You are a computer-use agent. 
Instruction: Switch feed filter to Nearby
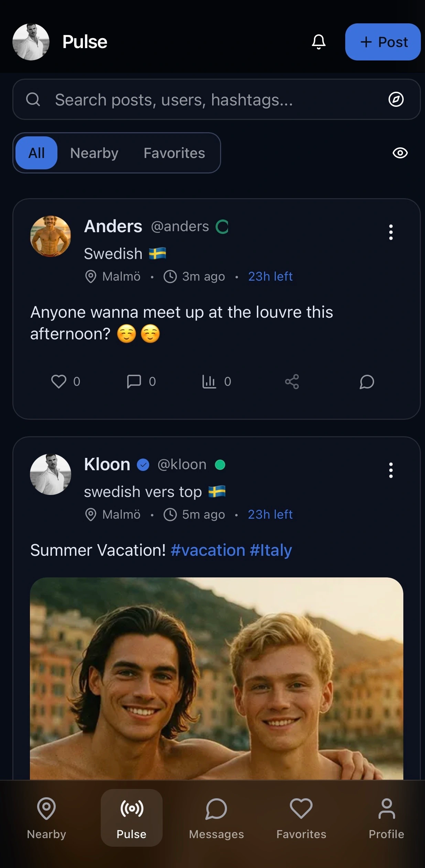click(94, 153)
